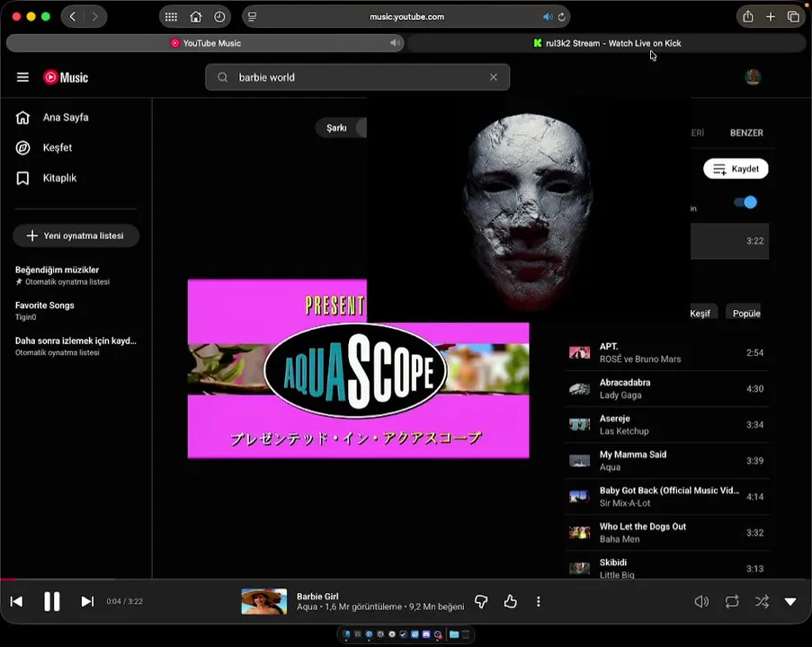
Task: Open the user profile avatar
Action: pyautogui.click(x=753, y=77)
